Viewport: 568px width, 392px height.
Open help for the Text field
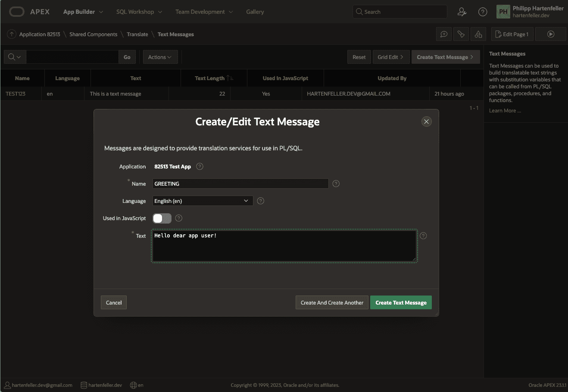click(x=423, y=236)
